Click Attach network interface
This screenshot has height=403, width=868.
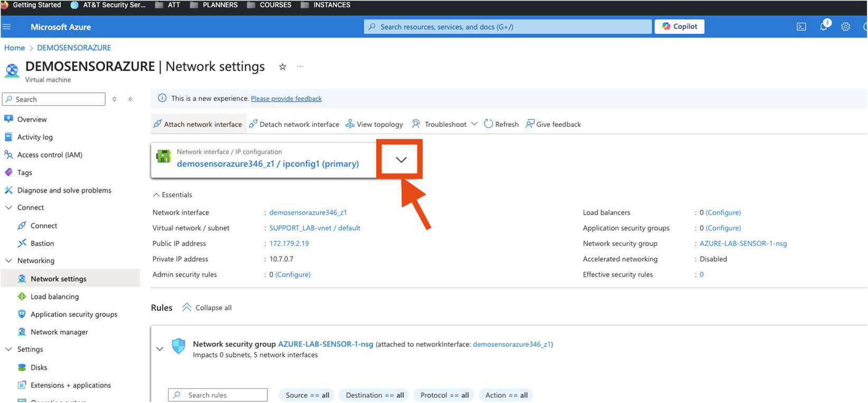198,124
